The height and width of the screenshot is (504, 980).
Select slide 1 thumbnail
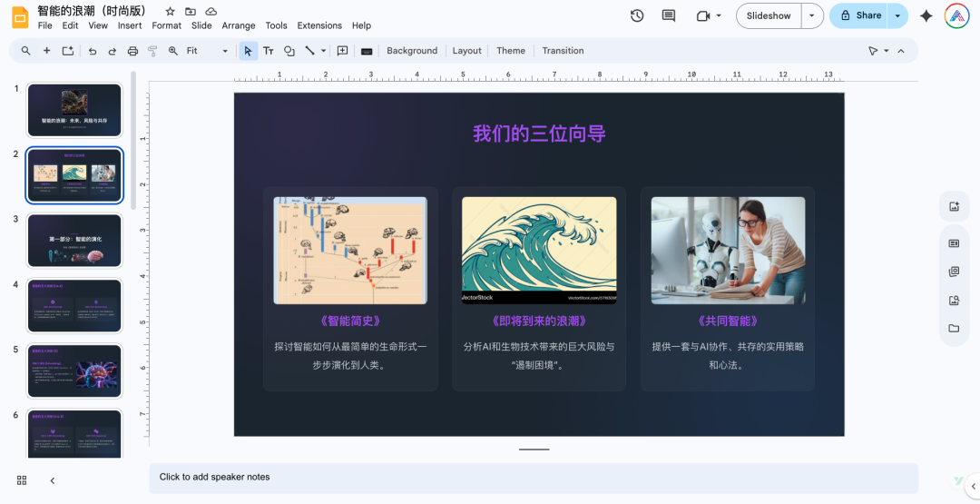point(74,110)
